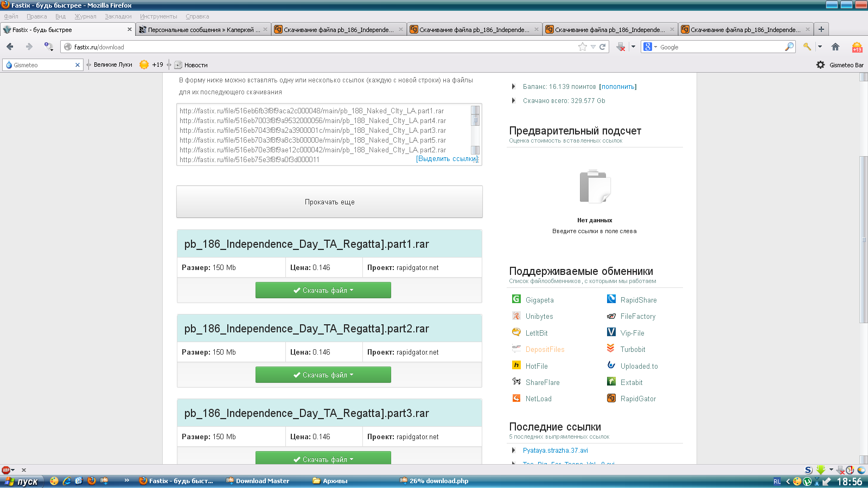The width and height of the screenshot is (868, 488).
Task: Expand the Скачано всего row arrow
Action: (513, 100)
